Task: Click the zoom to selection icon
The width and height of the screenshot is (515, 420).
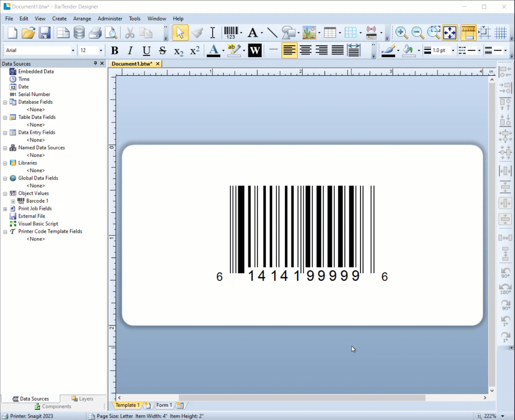Action: (433, 33)
